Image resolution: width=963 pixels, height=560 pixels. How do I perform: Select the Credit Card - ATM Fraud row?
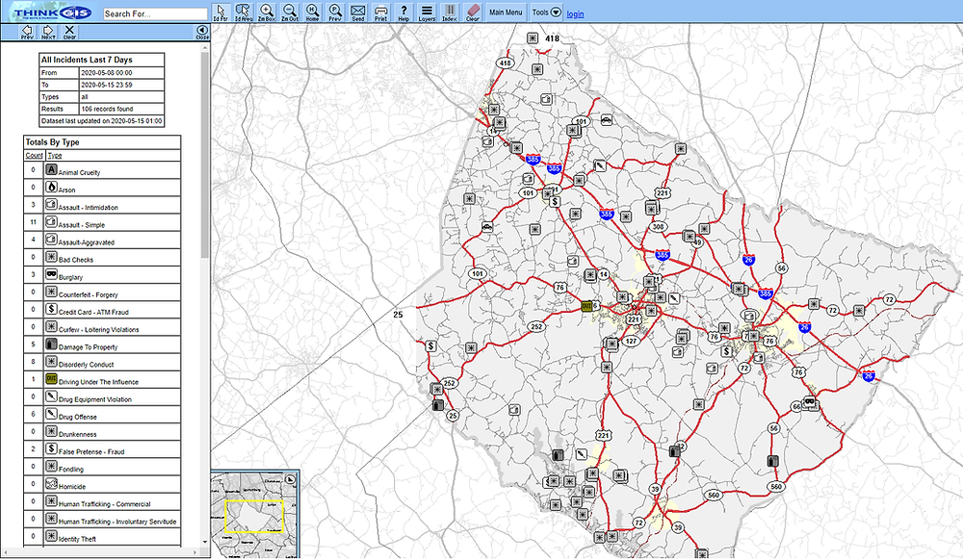(x=103, y=310)
